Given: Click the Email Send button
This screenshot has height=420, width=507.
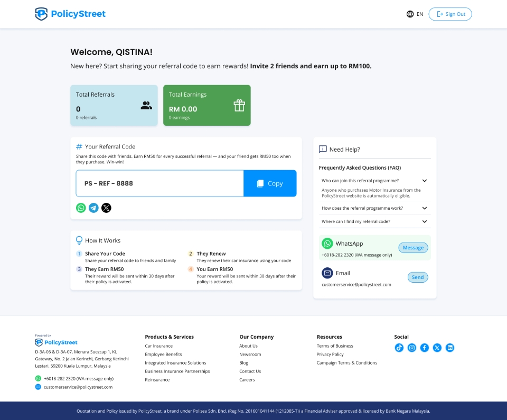Looking at the screenshot, I should [x=418, y=277].
